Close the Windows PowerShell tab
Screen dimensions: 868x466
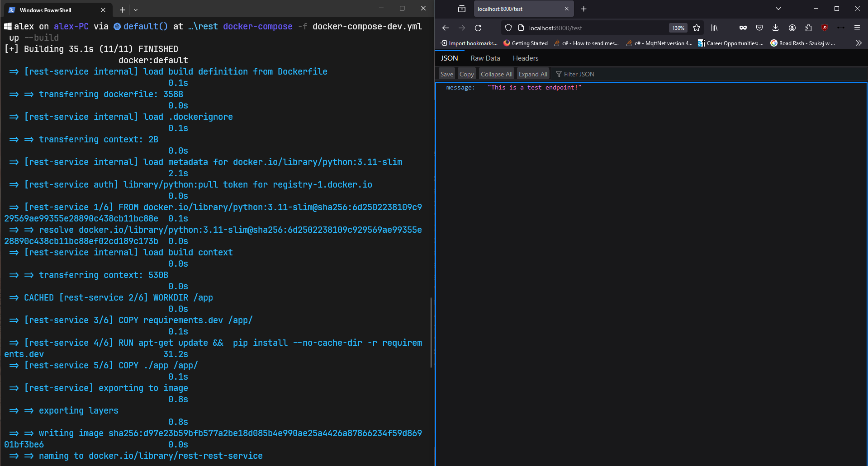pyautogui.click(x=103, y=10)
